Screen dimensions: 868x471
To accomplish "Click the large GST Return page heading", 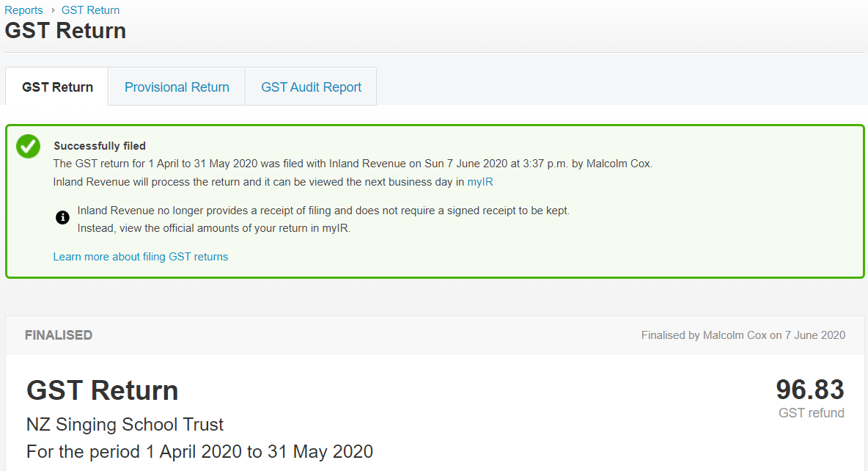I will (x=65, y=31).
